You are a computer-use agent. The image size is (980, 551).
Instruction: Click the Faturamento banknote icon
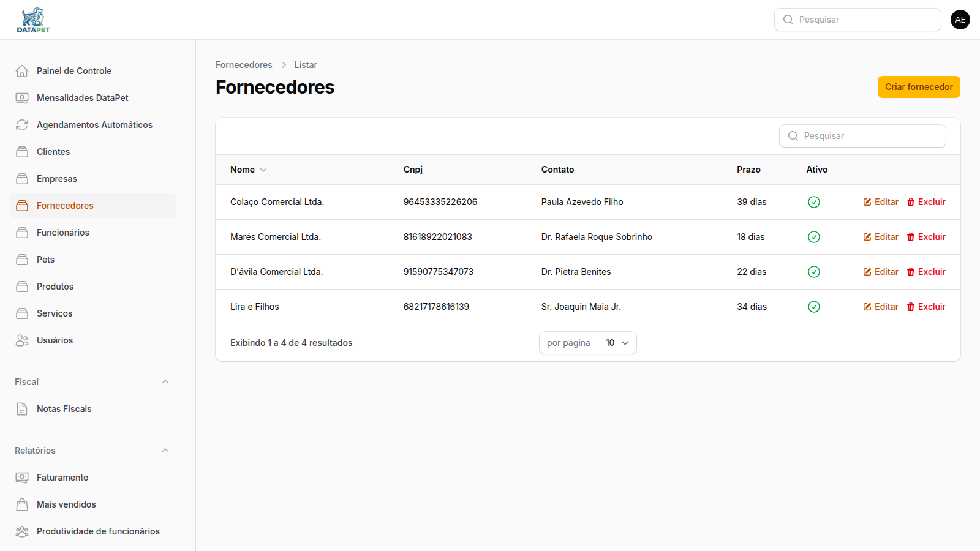(x=22, y=478)
